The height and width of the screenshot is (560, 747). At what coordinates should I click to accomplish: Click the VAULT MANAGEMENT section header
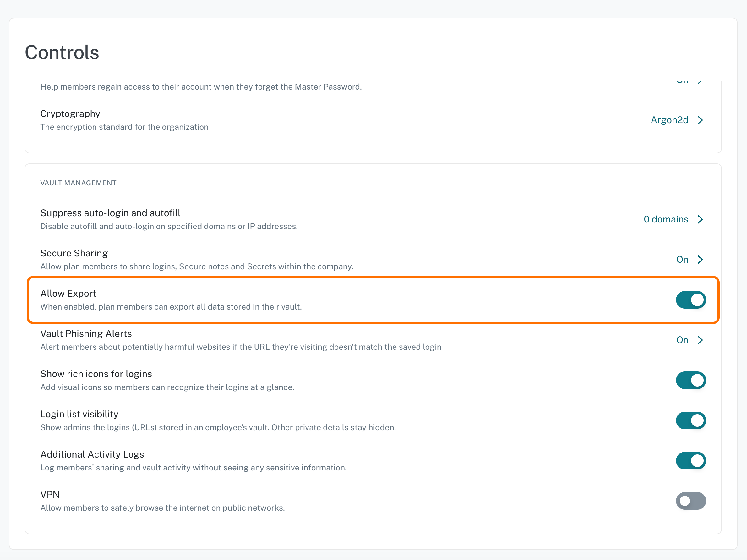(x=78, y=183)
